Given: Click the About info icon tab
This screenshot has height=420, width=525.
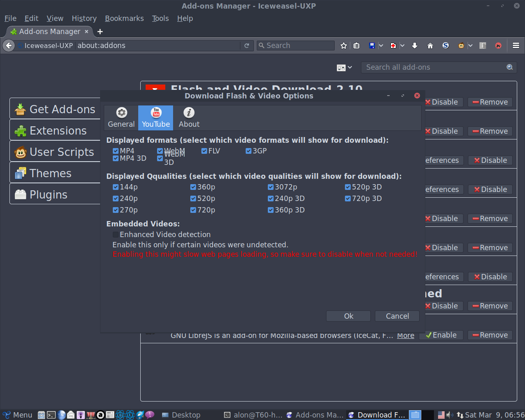Looking at the screenshot, I should pyautogui.click(x=189, y=117).
